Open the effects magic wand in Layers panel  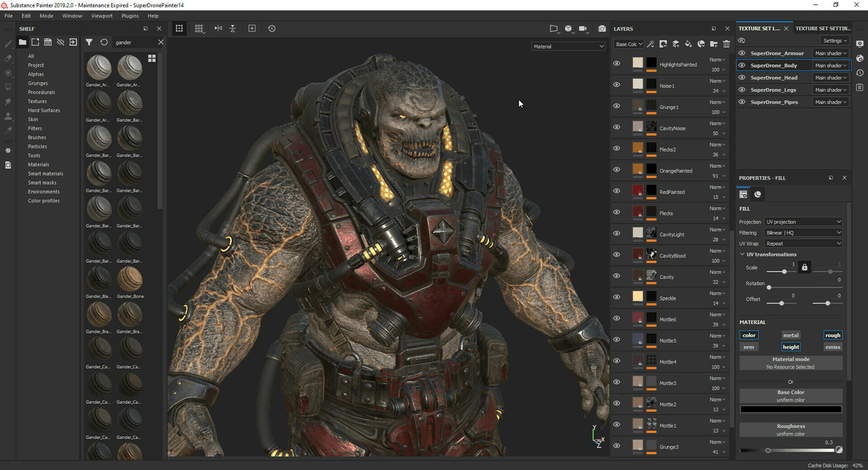[x=651, y=44]
